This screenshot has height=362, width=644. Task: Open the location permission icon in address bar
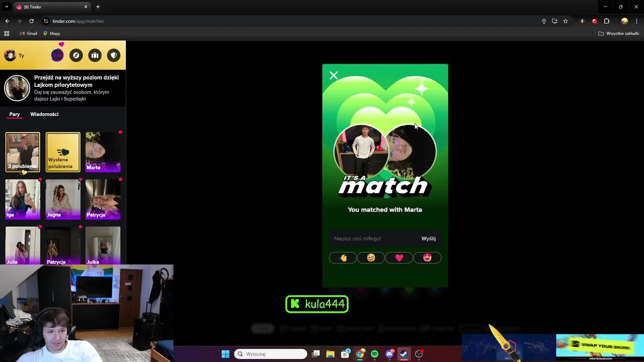pyautogui.click(x=544, y=21)
